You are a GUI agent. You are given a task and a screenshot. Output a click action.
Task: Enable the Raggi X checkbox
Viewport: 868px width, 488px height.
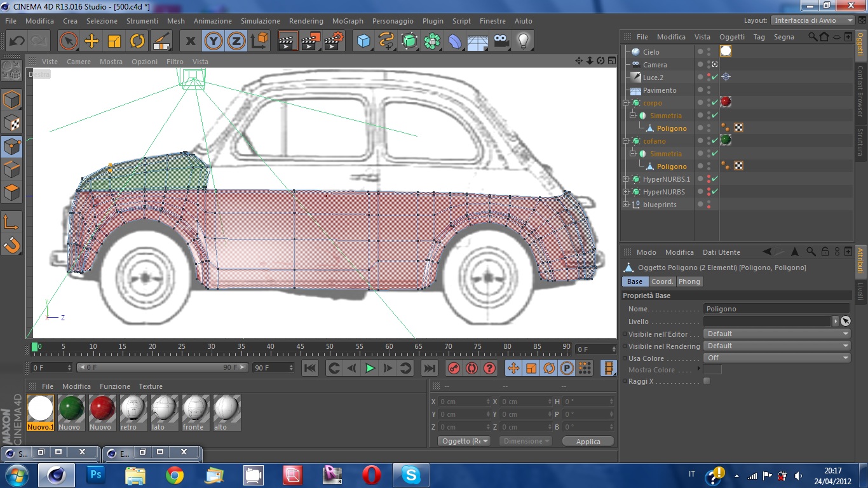(x=707, y=381)
